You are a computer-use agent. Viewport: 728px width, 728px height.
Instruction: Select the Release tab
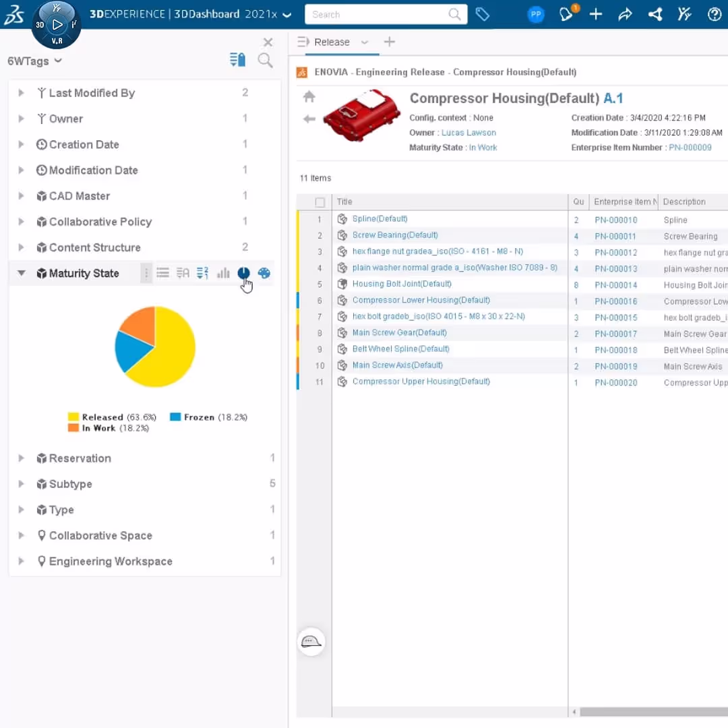[332, 42]
